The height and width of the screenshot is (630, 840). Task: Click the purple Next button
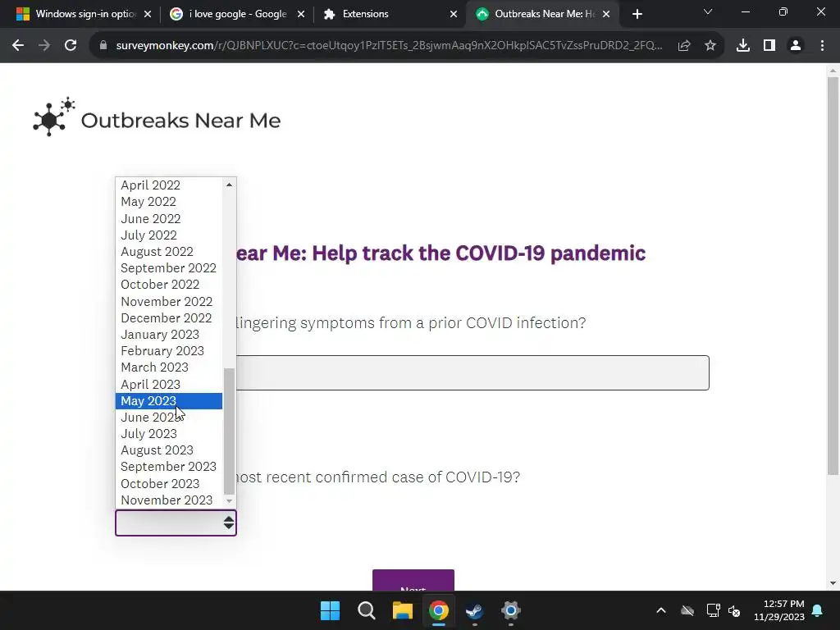tap(413, 580)
